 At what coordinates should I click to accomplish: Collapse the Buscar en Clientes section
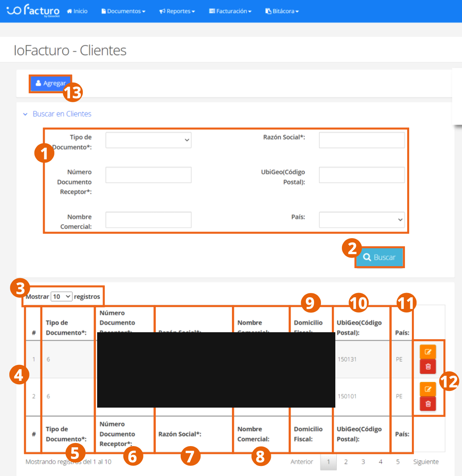click(x=57, y=114)
